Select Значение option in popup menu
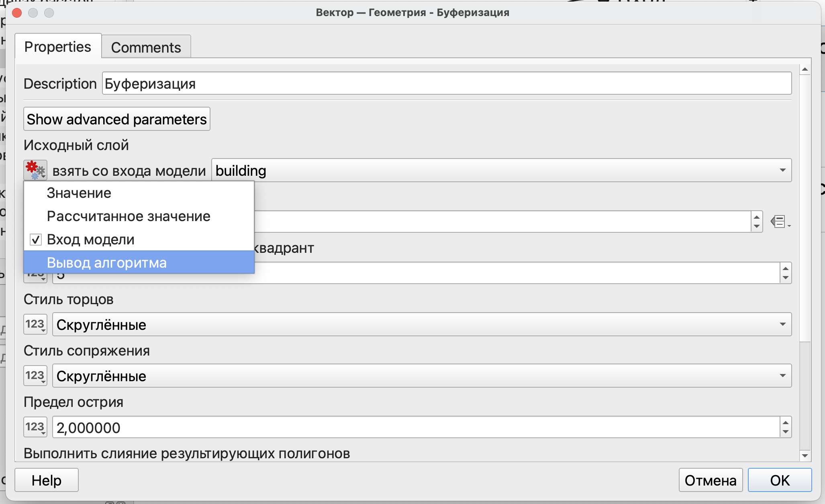 79,193
